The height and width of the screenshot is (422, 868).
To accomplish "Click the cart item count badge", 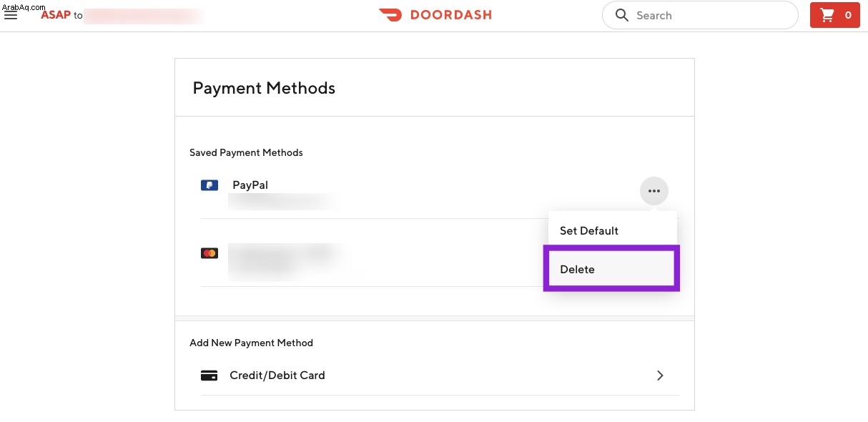I will click(x=848, y=15).
